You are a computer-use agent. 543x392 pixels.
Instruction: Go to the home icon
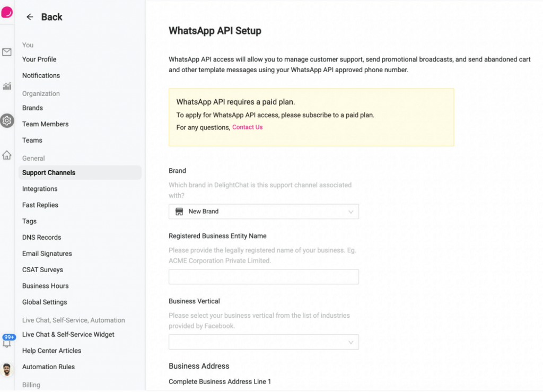point(7,155)
